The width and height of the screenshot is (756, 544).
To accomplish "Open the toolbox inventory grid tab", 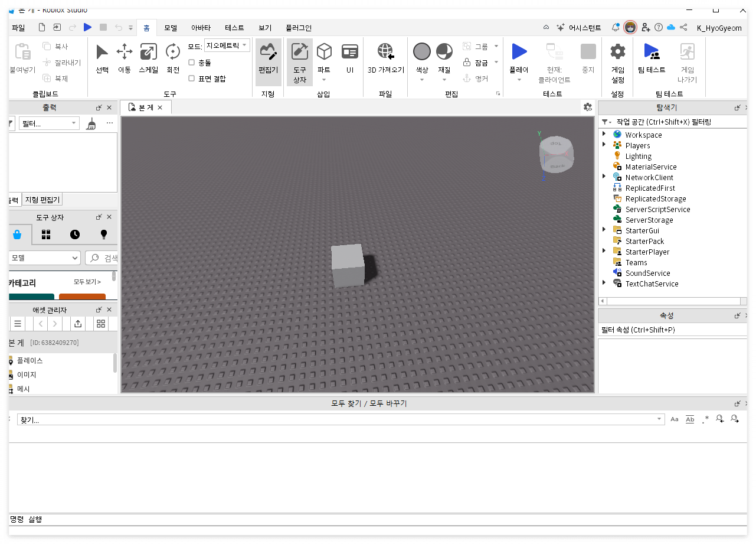I will tap(46, 234).
